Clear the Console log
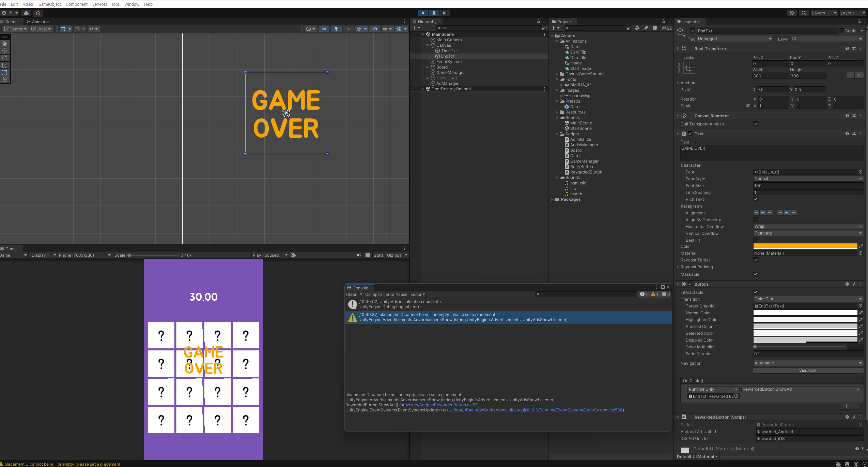The width and height of the screenshot is (868, 467). coord(351,294)
